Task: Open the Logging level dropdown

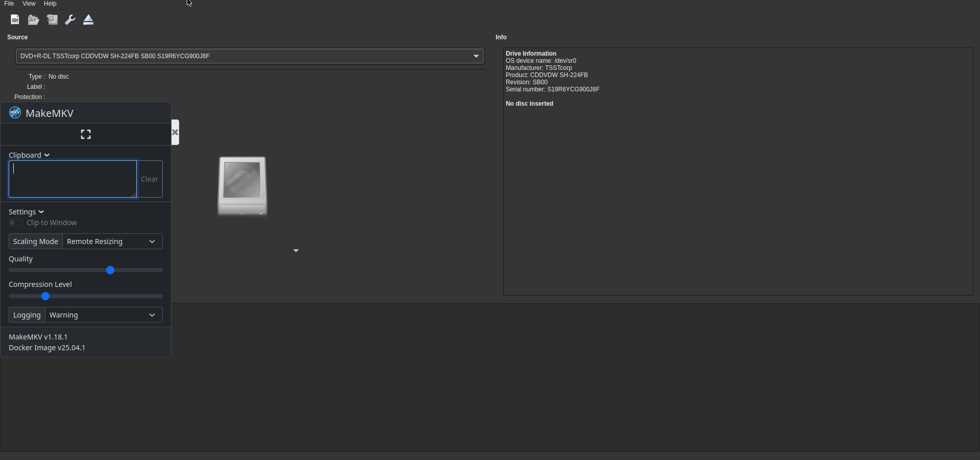Action: click(x=104, y=315)
